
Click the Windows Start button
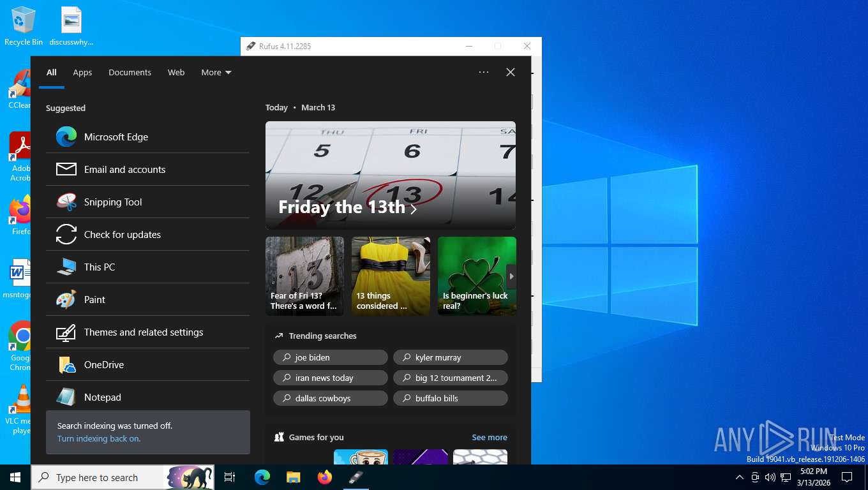pyautogui.click(x=15, y=477)
